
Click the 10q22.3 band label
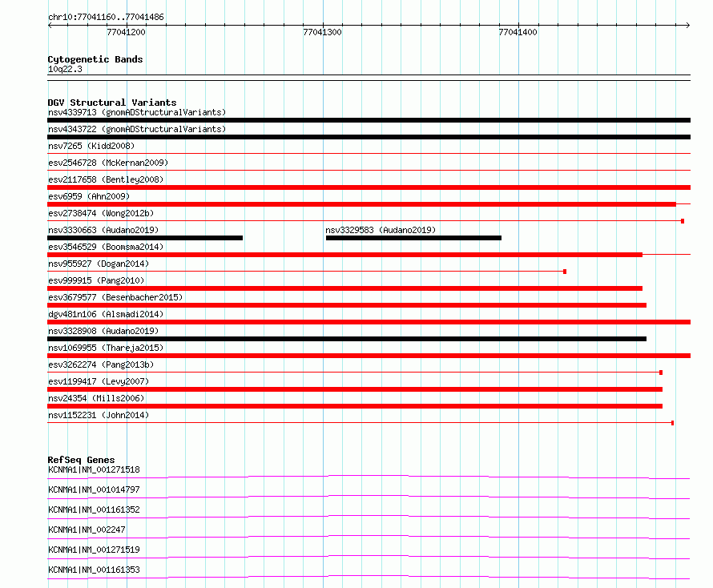pyautogui.click(x=65, y=69)
